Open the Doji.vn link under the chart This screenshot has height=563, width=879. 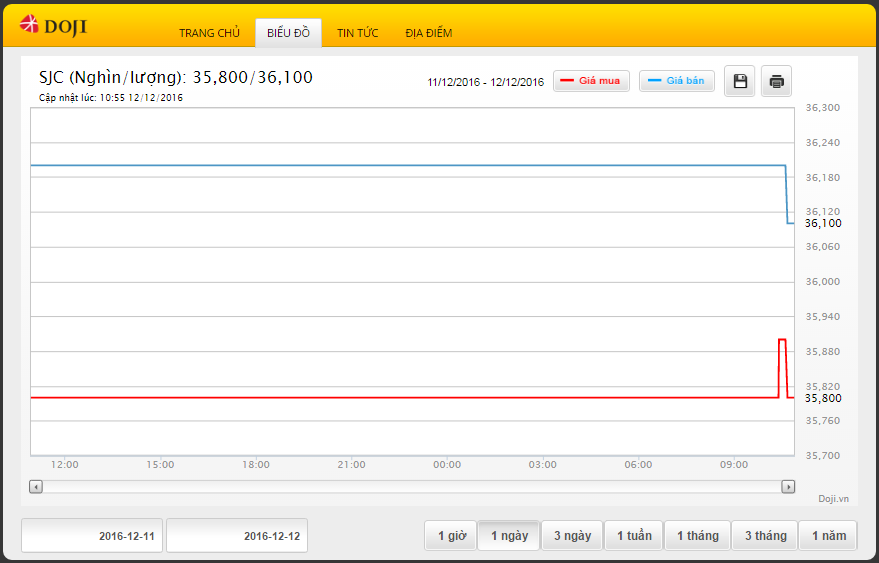[833, 499]
